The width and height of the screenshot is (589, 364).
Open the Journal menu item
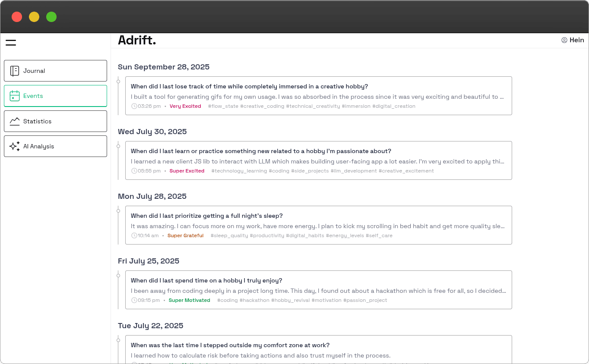tap(55, 71)
